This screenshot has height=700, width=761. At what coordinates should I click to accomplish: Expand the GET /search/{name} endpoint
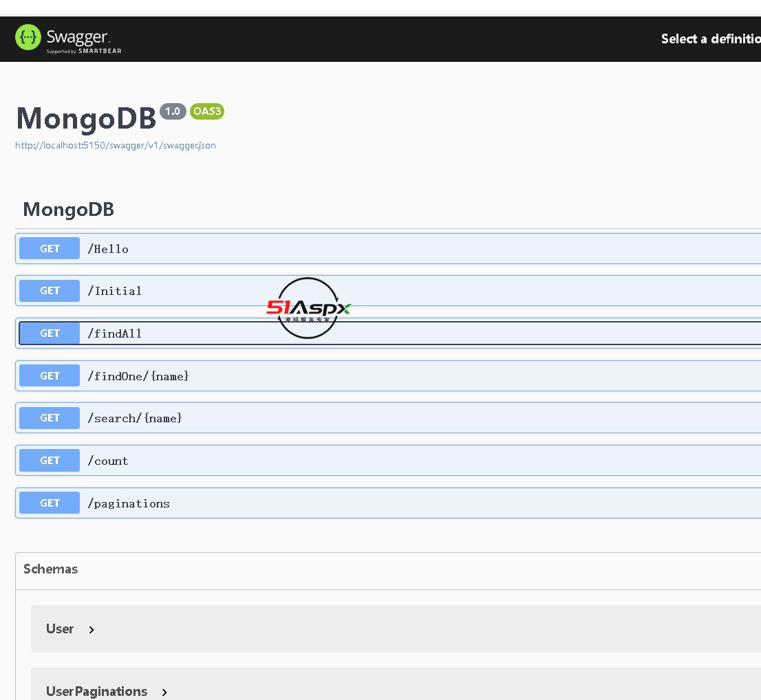388,418
